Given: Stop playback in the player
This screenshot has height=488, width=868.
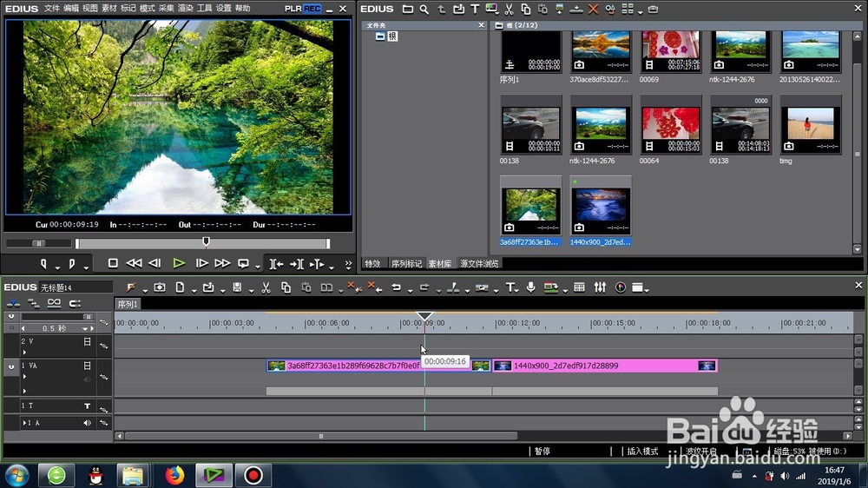Looking at the screenshot, I should [113, 264].
